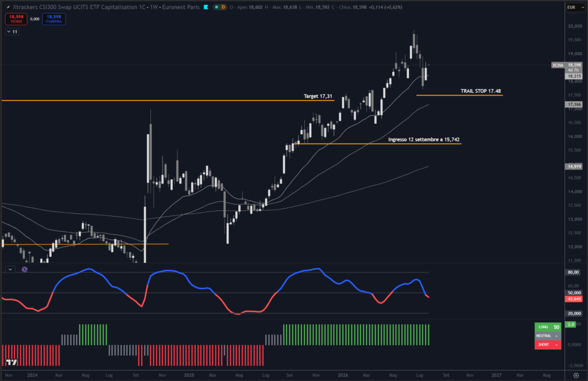Click the red SHORT table cell
This screenshot has width=588, height=381.
pos(543,345)
